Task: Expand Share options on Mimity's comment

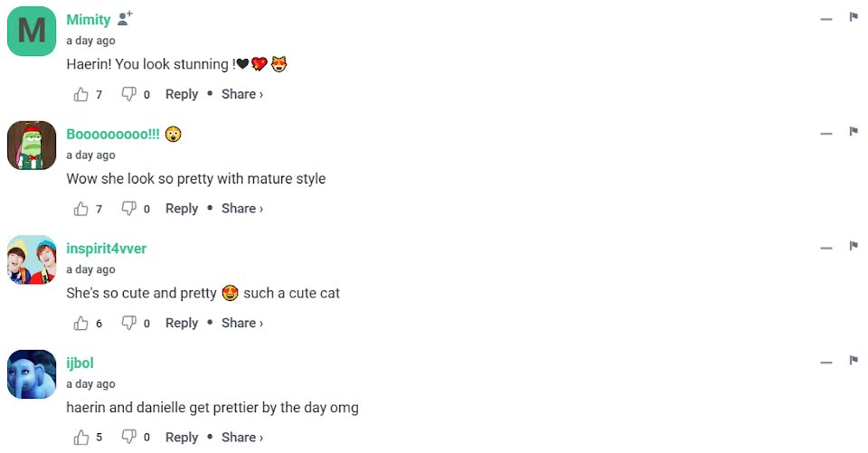Action: [x=241, y=94]
